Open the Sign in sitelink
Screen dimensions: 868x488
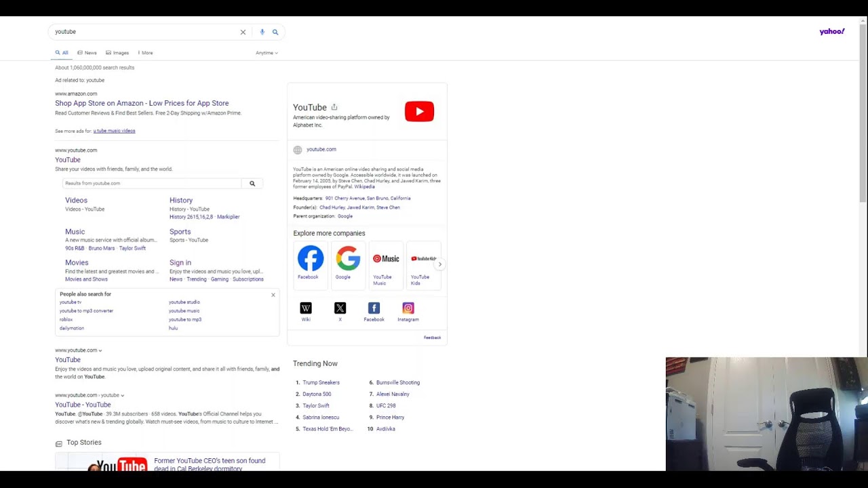click(x=180, y=263)
